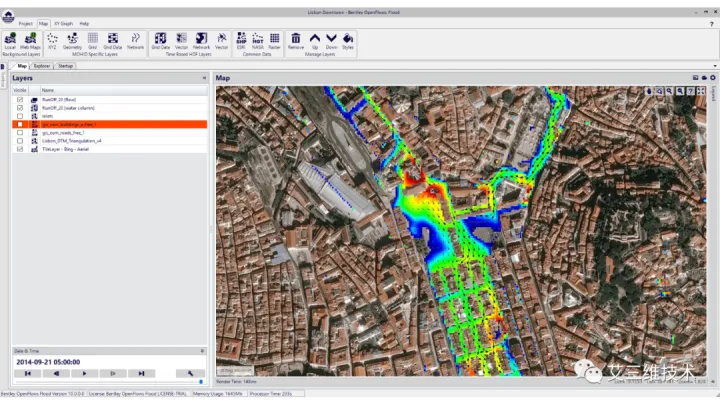This screenshot has width=720, height=405.
Task: Show the Lisbon_DTM_Triangulation_v4 layer
Action: [20, 140]
